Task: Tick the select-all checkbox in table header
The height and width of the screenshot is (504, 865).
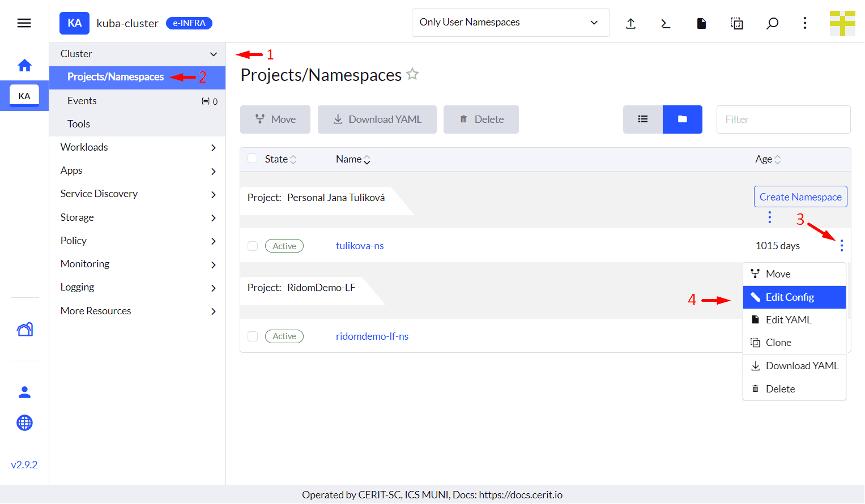Action: (x=253, y=159)
